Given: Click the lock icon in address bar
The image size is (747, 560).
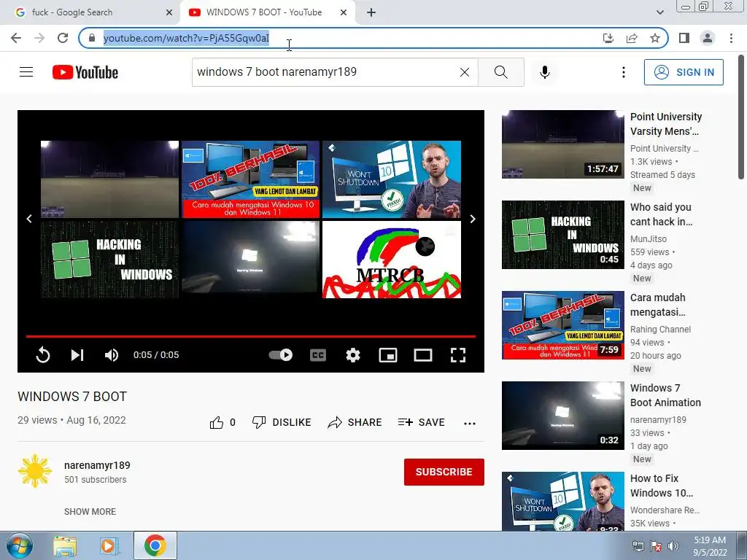Looking at the screenshot, I should (92, 38).
